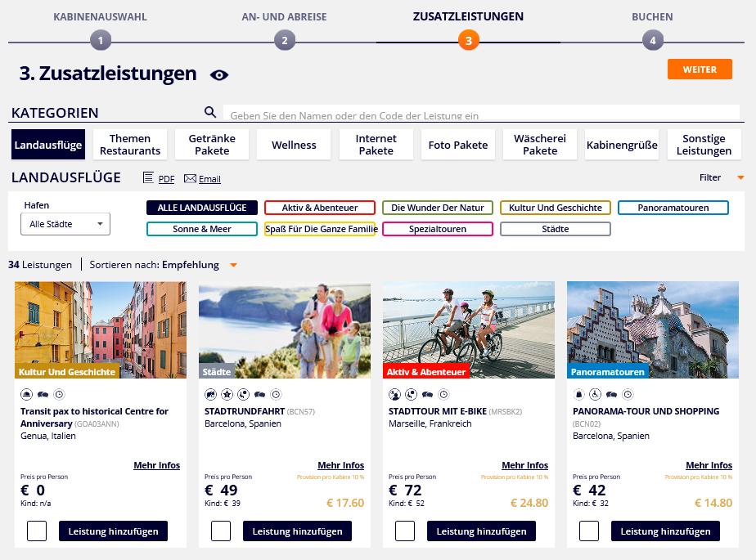Open the Foto Pakete category tab

pyautogui.click(x=458, y=145)
